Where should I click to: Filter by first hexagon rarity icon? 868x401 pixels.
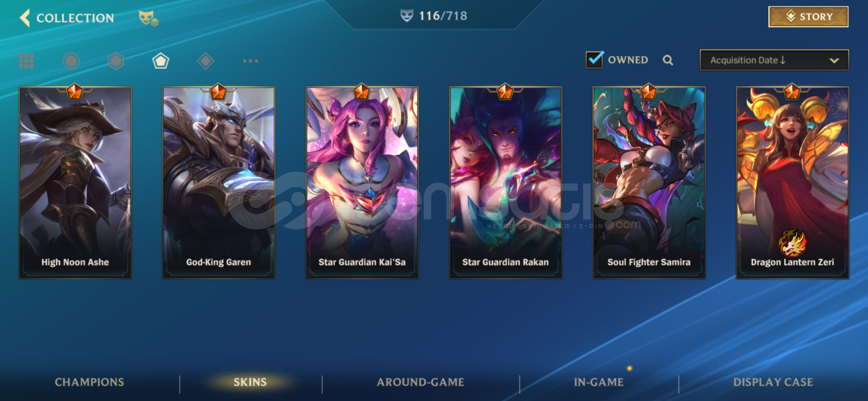(71, 61)
